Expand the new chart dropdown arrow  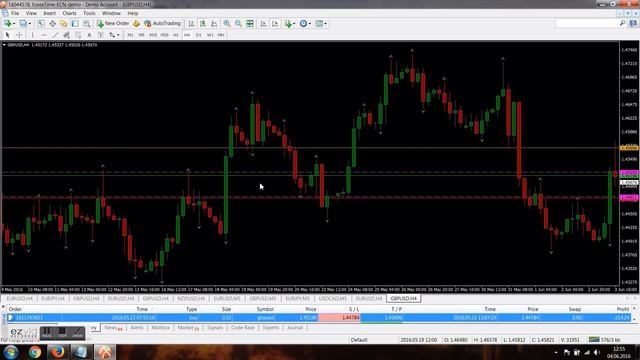(14, 24)
